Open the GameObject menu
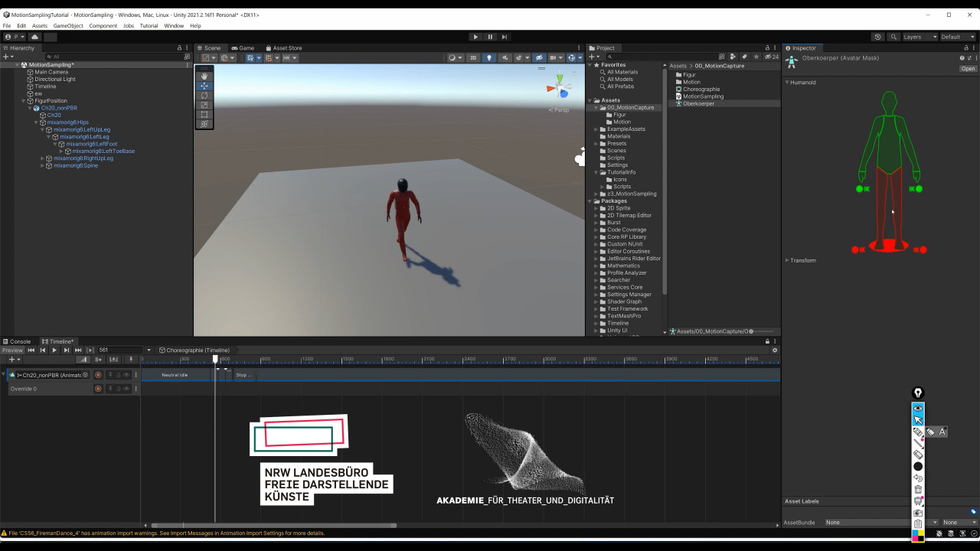The height and width of the screenshot is (551, 980). pyautogui.click(x=68, y=26)
